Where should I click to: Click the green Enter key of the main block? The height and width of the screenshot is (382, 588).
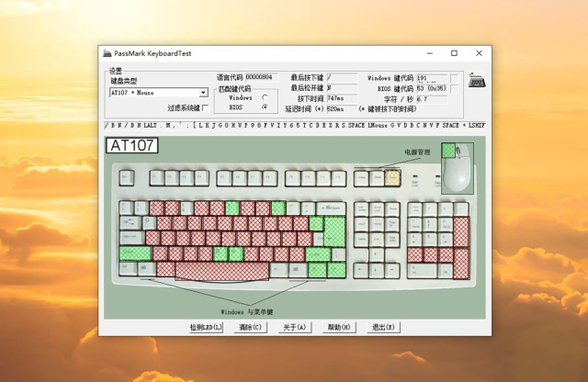334,231
